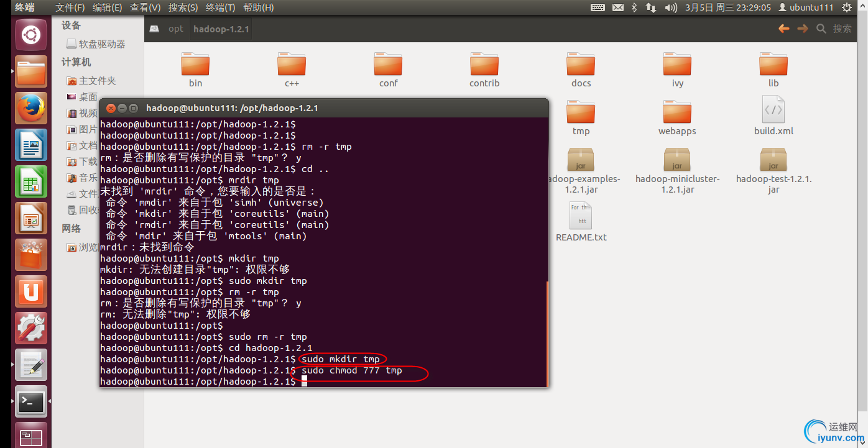Click the 'sudo rm -r tmp' command text
The image size is (868, 448).
(268, 337)
